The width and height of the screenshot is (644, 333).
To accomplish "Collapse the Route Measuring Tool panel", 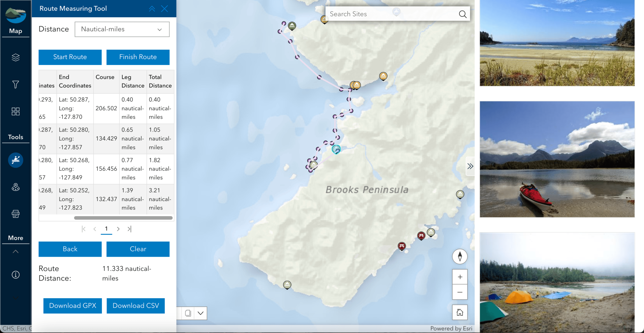I will click(x=152, y=9).
